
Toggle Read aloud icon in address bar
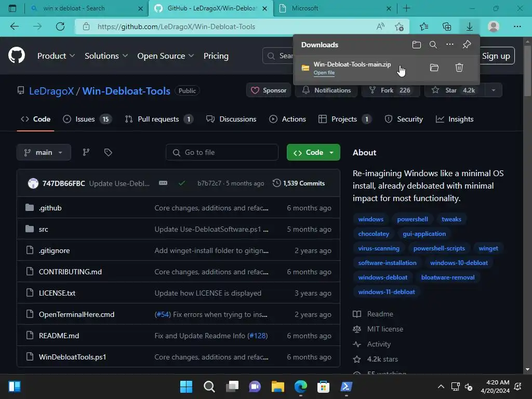[x=380, y=26]
